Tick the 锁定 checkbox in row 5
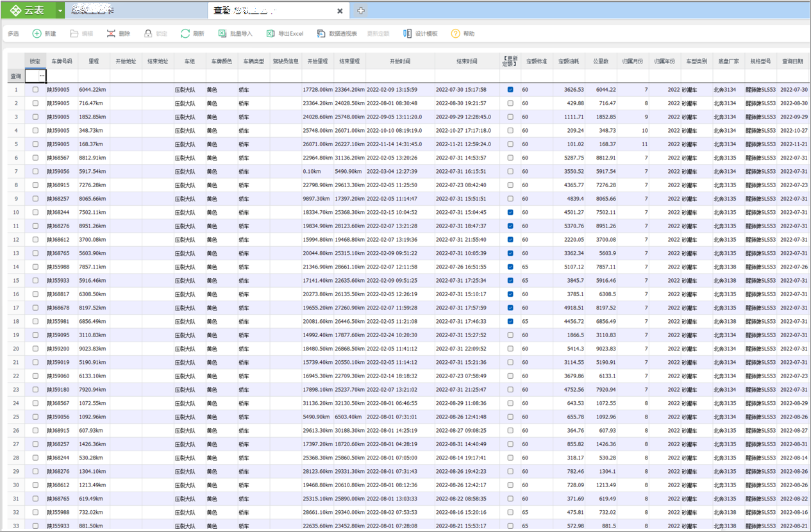 [x=35, y=144]
